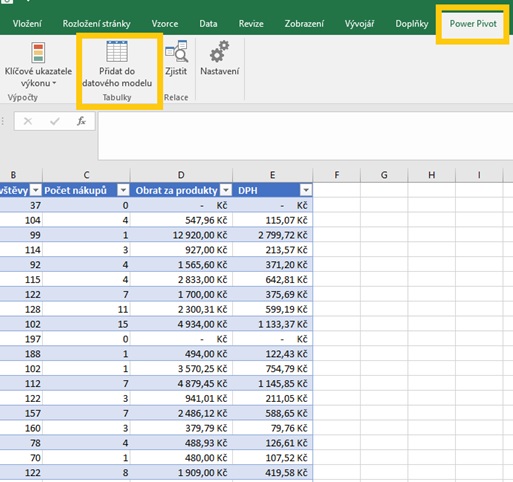Select column D header

(x=181, y=175)
